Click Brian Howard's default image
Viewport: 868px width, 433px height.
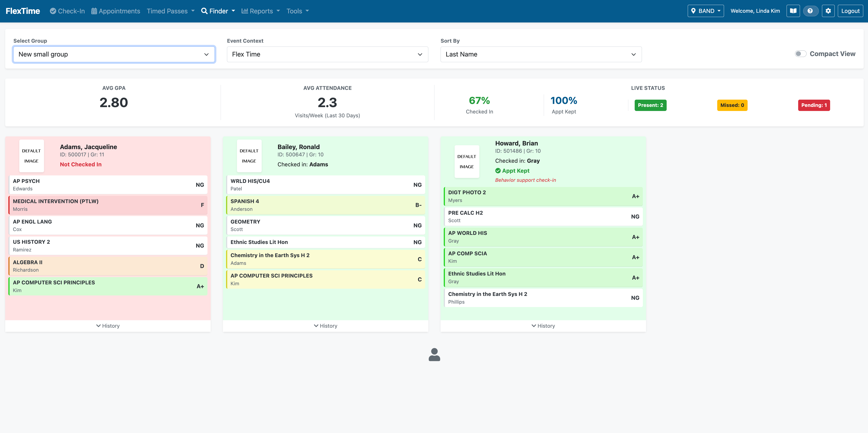tap(467, 162)
